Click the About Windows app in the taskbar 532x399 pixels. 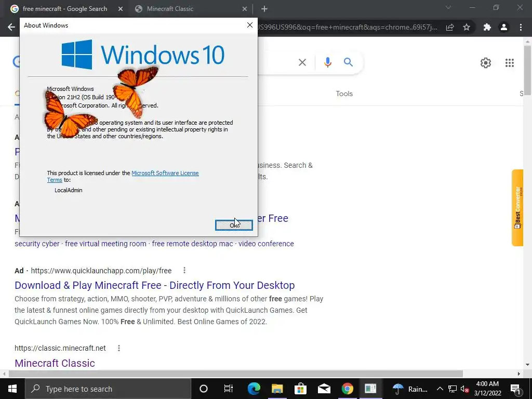(x=370, y=389)
